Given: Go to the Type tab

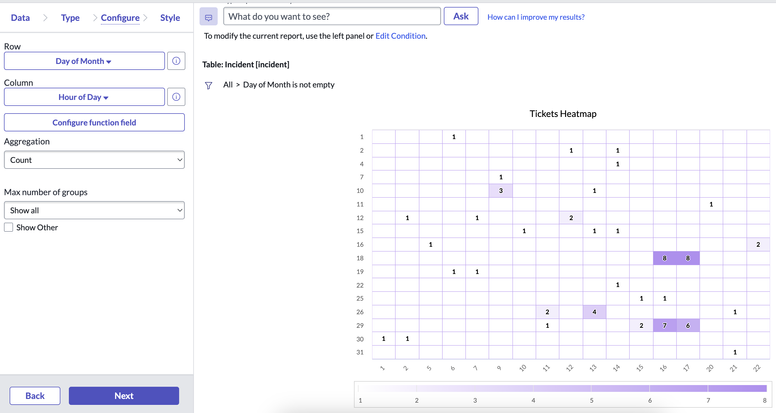Looking at the screenshot, I should 70,18.
